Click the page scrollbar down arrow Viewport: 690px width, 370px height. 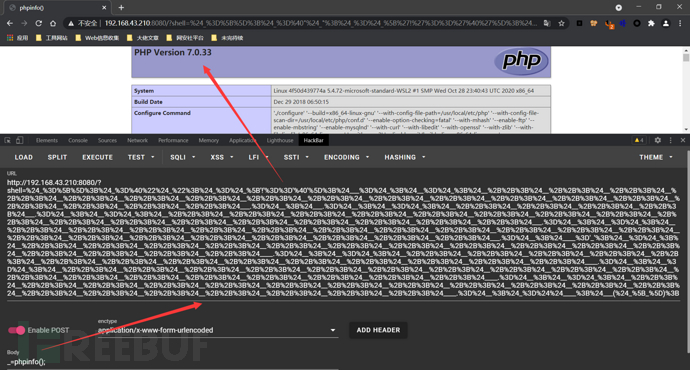tap(686, 129)
